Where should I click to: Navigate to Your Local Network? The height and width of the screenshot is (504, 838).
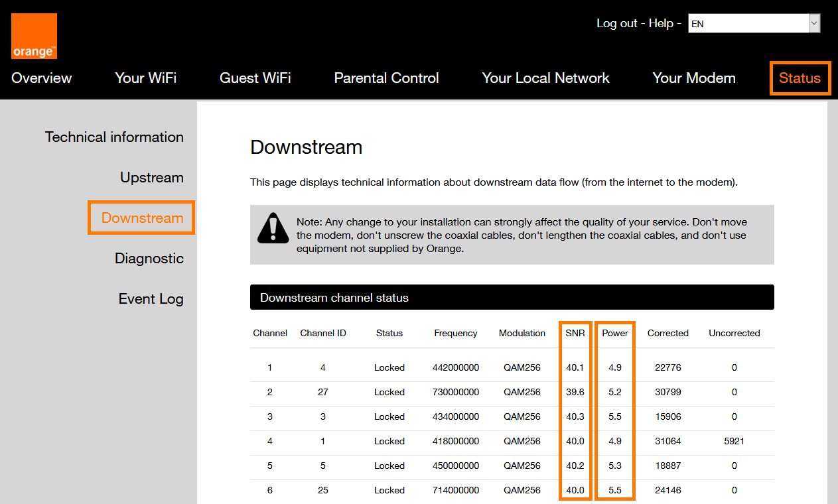click(x=545, y=78)
